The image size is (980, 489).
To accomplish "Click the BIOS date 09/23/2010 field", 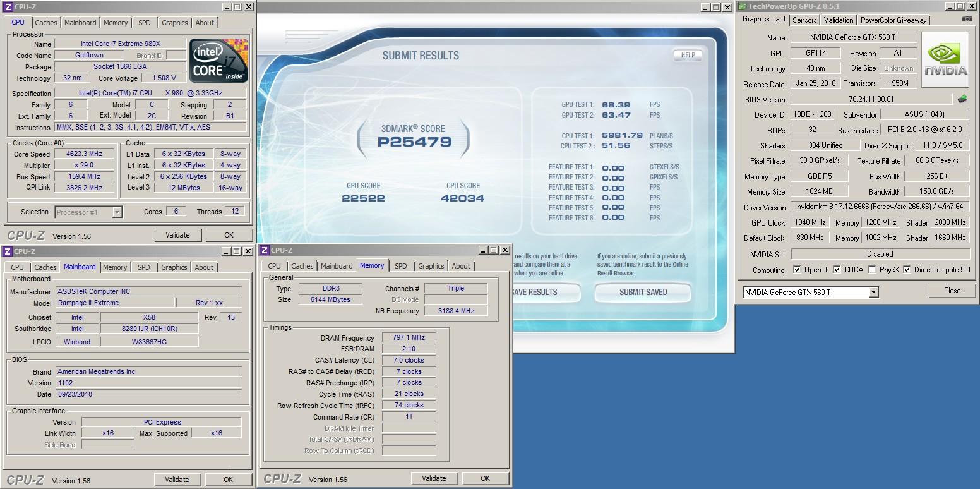I will [148, 394].
